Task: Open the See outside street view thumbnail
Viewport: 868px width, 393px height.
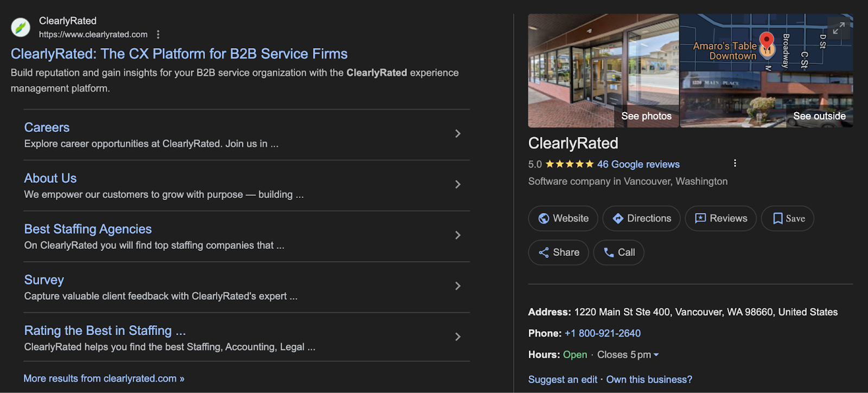Action: (x=767, y=100)
